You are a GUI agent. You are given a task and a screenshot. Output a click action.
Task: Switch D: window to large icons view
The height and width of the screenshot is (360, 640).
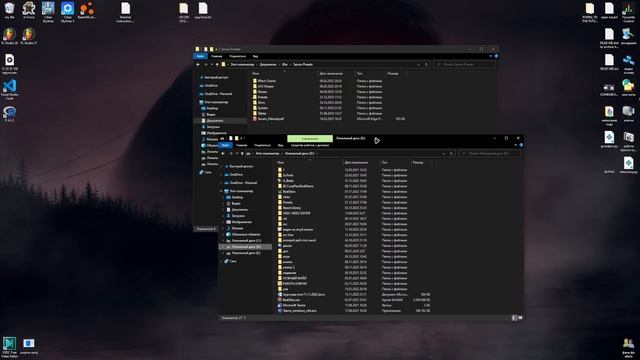(520, 318)
